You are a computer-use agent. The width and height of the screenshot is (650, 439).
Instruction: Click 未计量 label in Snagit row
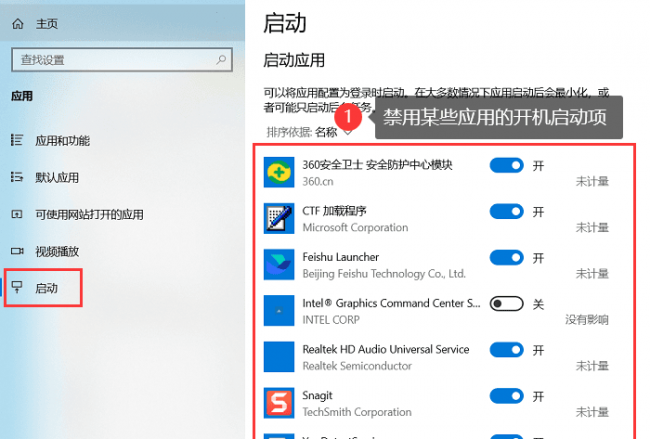(x=592, y=412)
